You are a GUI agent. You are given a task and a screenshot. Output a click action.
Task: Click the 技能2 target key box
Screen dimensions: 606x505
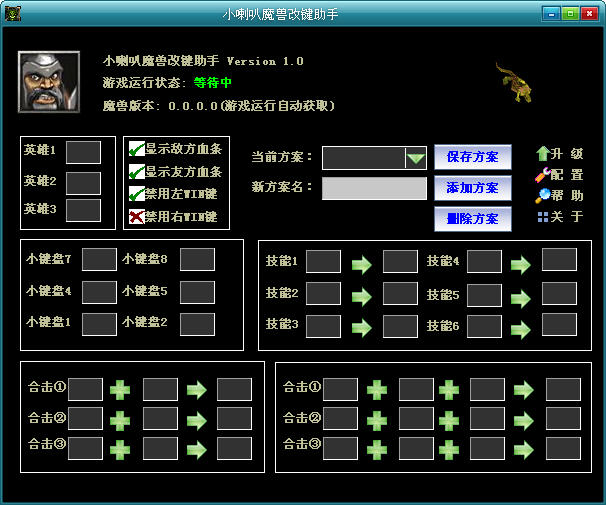coord(400,294)
